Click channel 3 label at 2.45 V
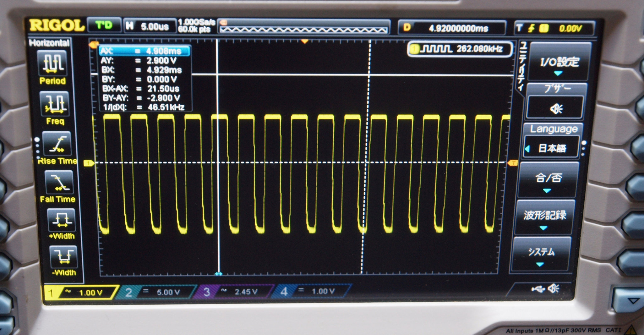 coord(236,292)
